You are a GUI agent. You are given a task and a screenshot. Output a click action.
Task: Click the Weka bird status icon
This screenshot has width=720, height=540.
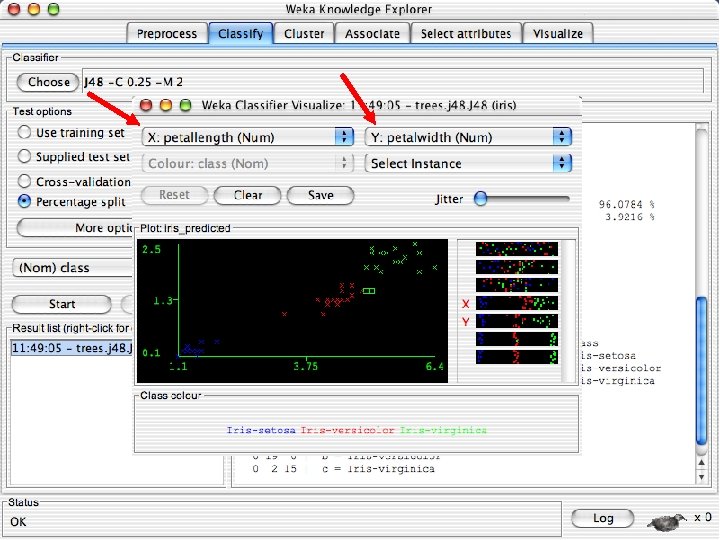[x=667, y=521]
